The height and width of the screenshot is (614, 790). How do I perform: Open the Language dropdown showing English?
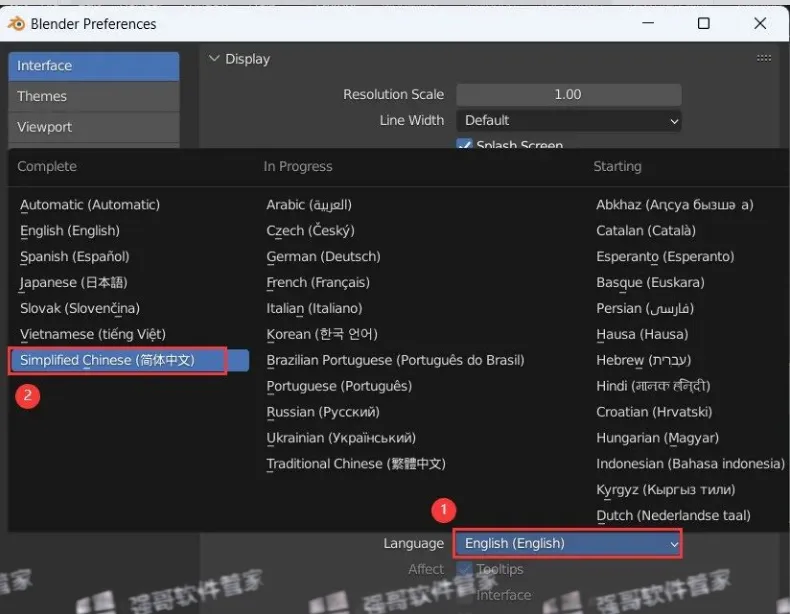(x=568, y=543)
